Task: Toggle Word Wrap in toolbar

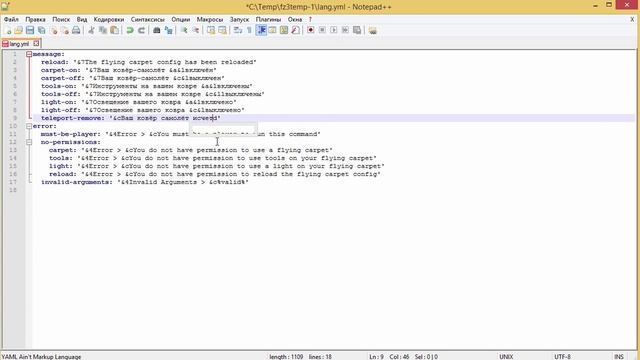Action: [x=238, y=30]
